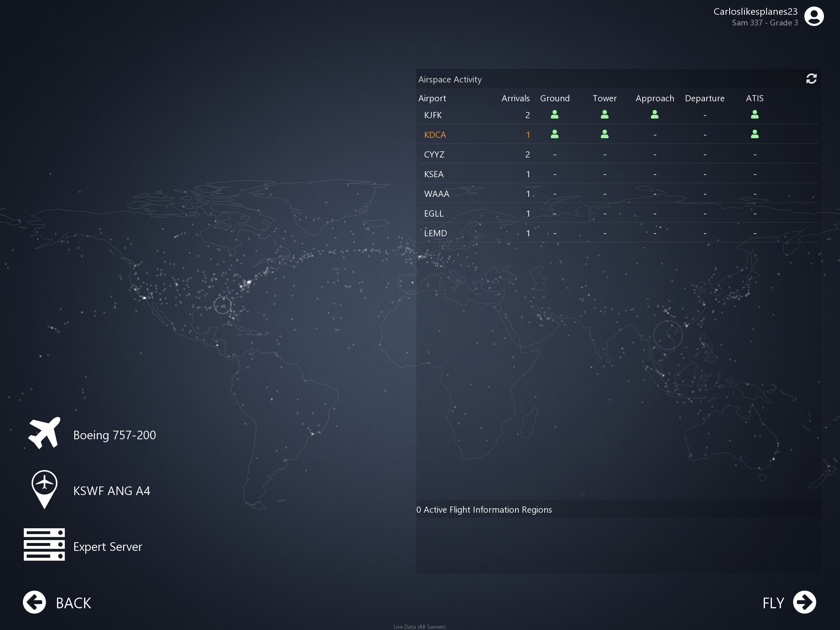Change the KSWF ANG A4 spawn location
The height and width of the screenshot is (630, 840).
point(112,491)
